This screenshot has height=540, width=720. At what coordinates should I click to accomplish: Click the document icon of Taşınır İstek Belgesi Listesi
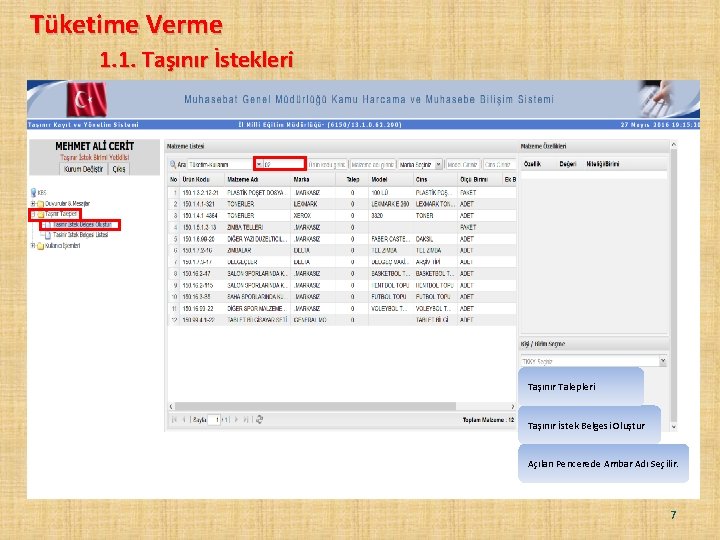click(48, 235)
